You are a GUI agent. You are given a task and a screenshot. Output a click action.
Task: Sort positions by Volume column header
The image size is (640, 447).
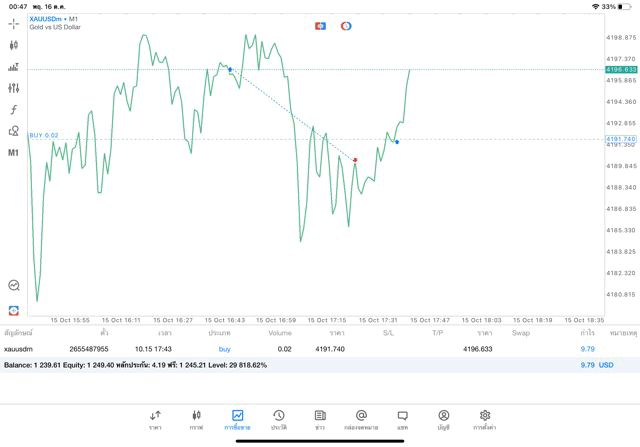click(x=280, y=332)
